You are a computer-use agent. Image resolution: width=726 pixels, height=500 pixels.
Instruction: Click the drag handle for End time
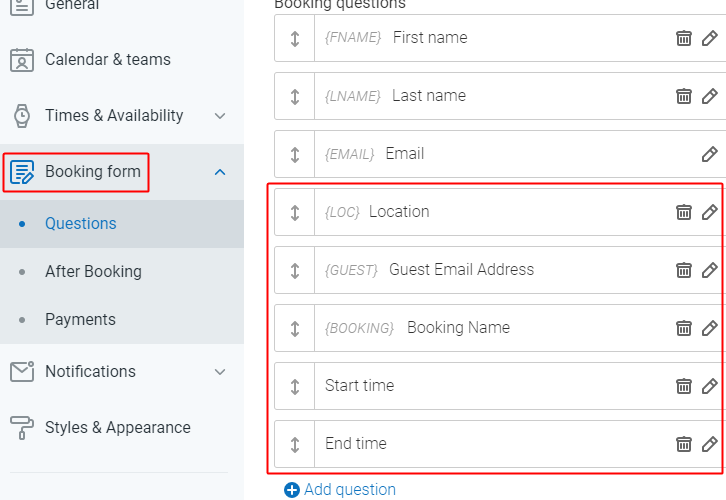coord(295,444)
